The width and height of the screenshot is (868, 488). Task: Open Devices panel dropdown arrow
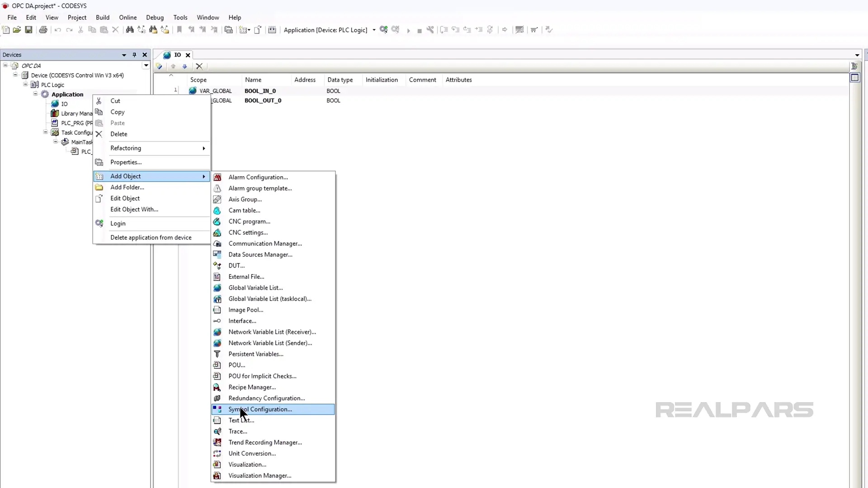[124, 55]
